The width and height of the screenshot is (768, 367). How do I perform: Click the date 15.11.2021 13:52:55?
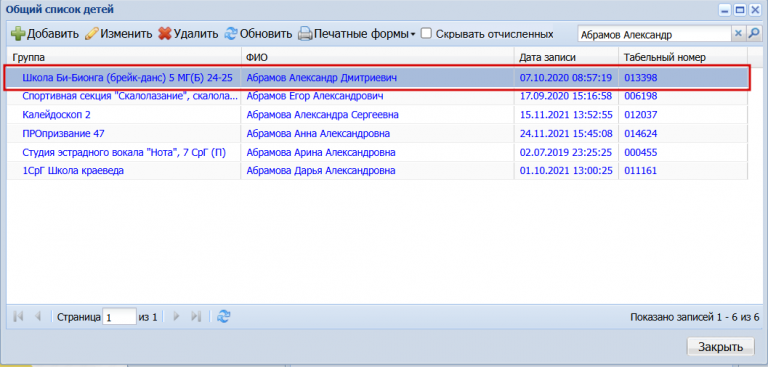pos(567,115)
